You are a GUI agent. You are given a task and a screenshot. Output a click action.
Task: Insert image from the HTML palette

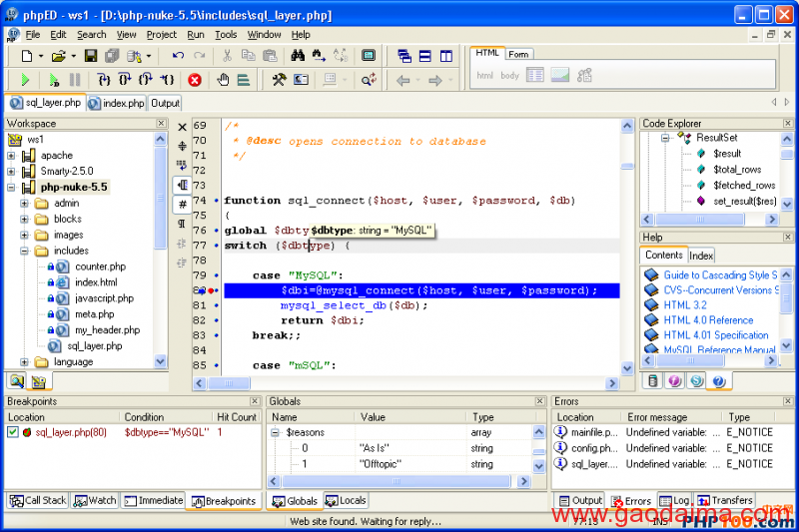coord(560,75)
